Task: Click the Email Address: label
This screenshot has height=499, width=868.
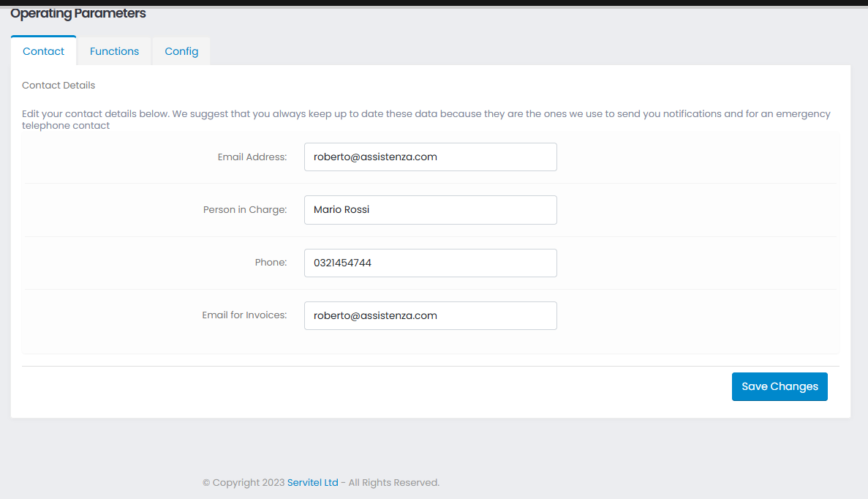Action: click(252, 157)
